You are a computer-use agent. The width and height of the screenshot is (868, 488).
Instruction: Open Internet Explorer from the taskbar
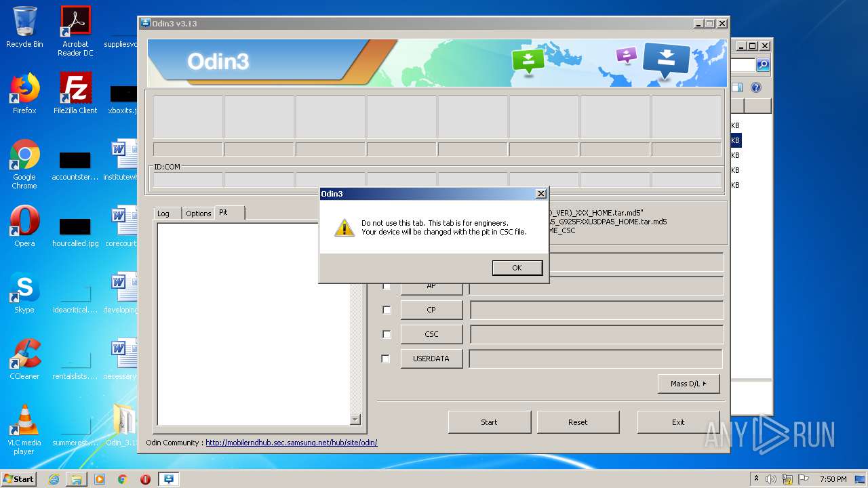click(54, 479)
